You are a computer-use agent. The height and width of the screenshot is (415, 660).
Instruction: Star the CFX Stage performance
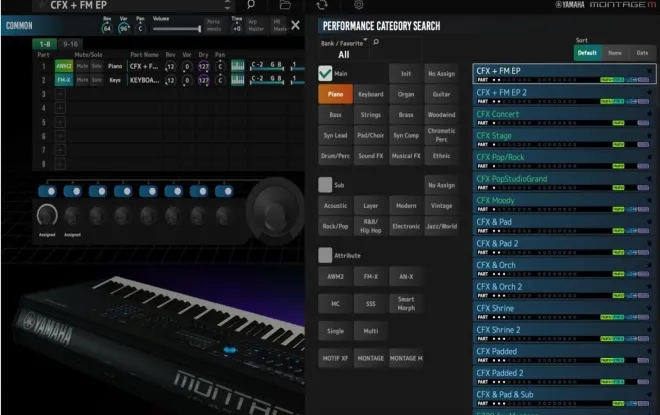649,135
